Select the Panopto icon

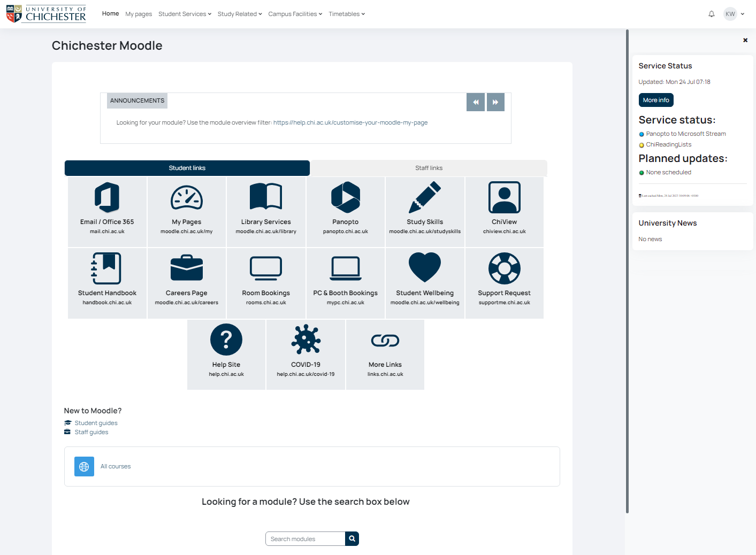coord(345,197)
